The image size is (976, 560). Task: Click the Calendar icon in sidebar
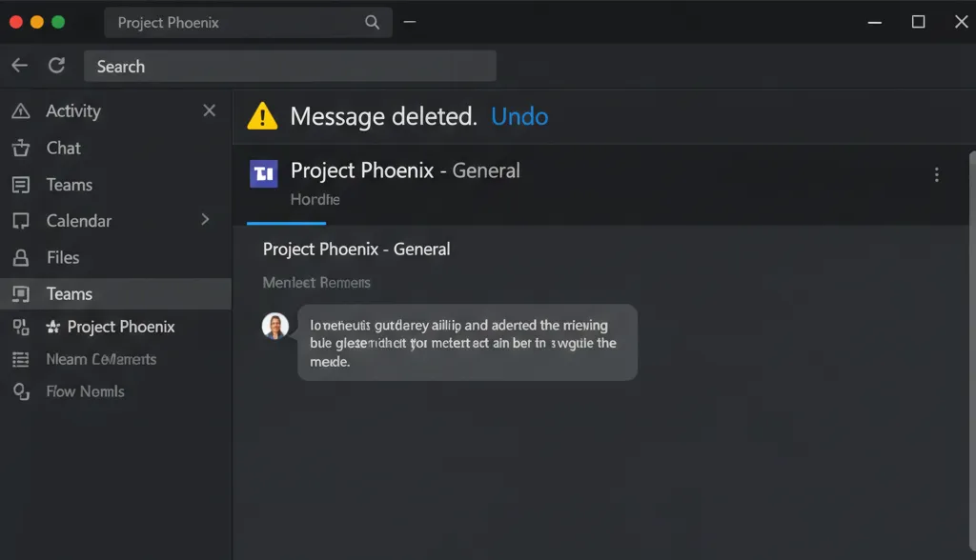click(20, 221)
